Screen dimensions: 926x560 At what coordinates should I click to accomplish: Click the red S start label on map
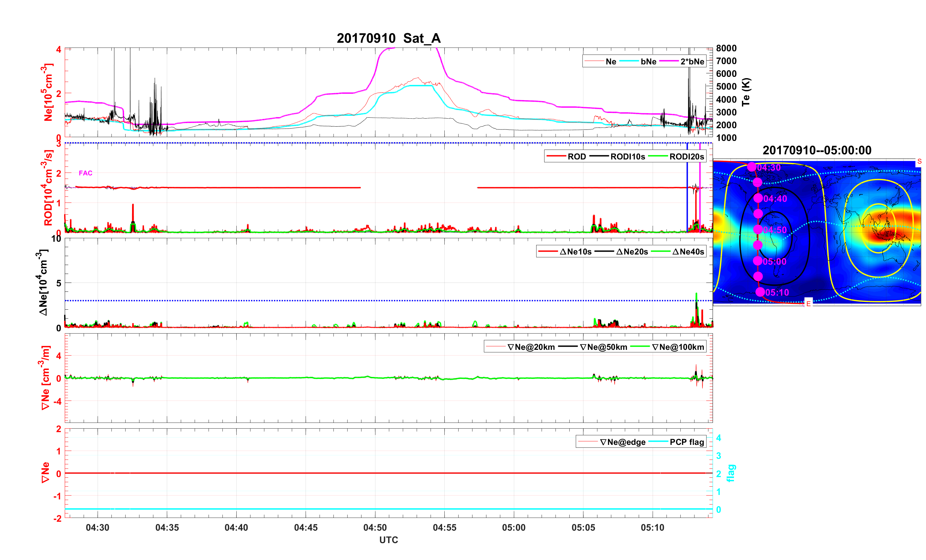[x=919, y=161]
